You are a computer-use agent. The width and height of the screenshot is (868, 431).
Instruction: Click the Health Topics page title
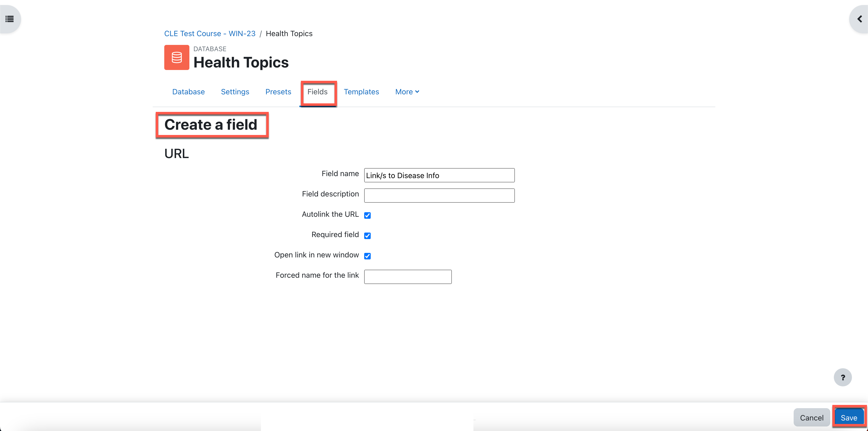(241, 62)
